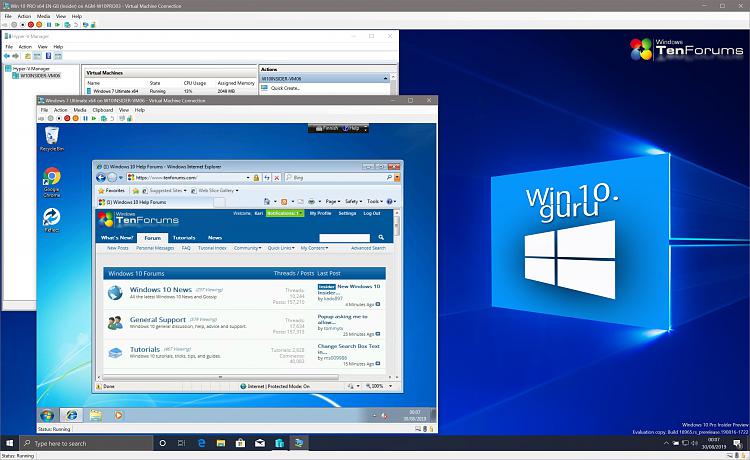The image size is (750, 460).
Task: Open Microsoft Store on Windows 10 taskbar
Action: pyautogui.click(x=241, y=443)
